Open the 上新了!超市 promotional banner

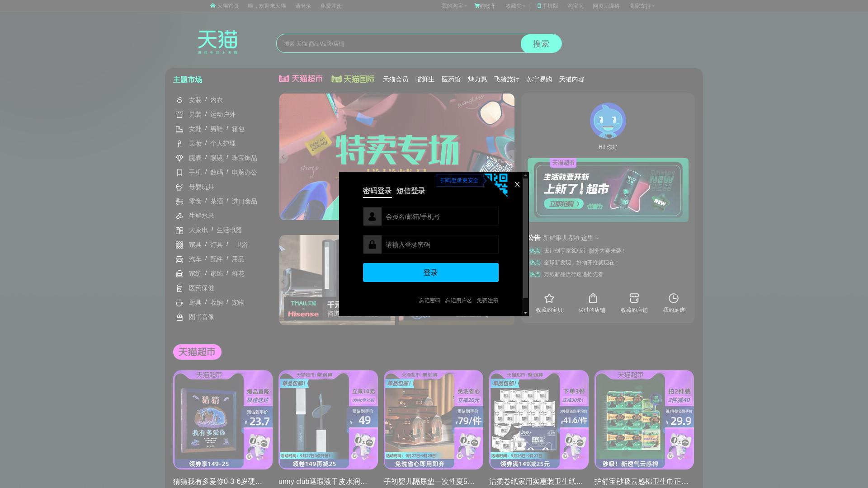[x=608, y=190]
